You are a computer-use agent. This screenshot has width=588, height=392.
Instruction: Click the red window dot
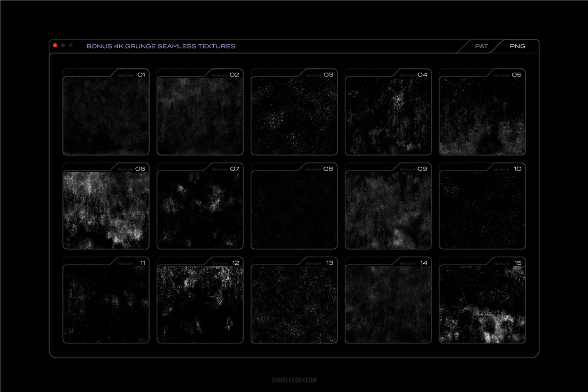55,45
